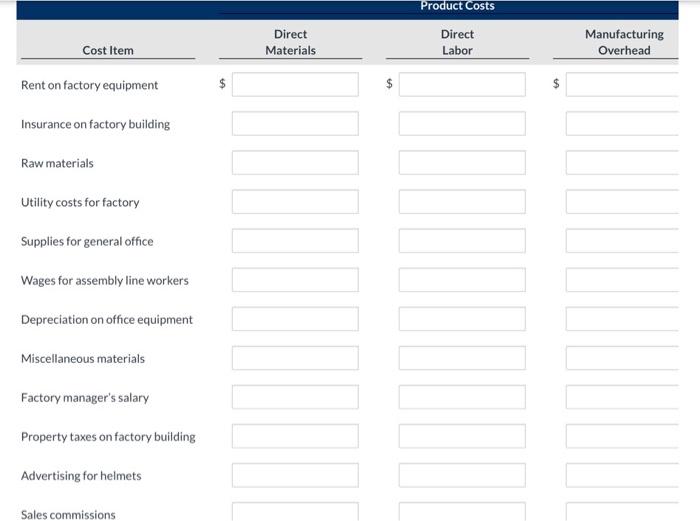
Task: Focus Direct Labor field for Raw materials
Action: coord(462,163)
